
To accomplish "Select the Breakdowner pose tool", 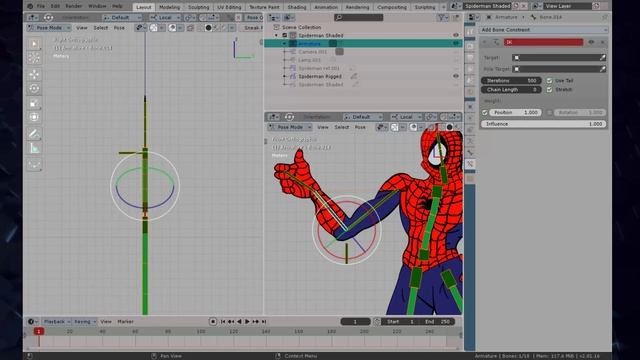I will 34,164.
